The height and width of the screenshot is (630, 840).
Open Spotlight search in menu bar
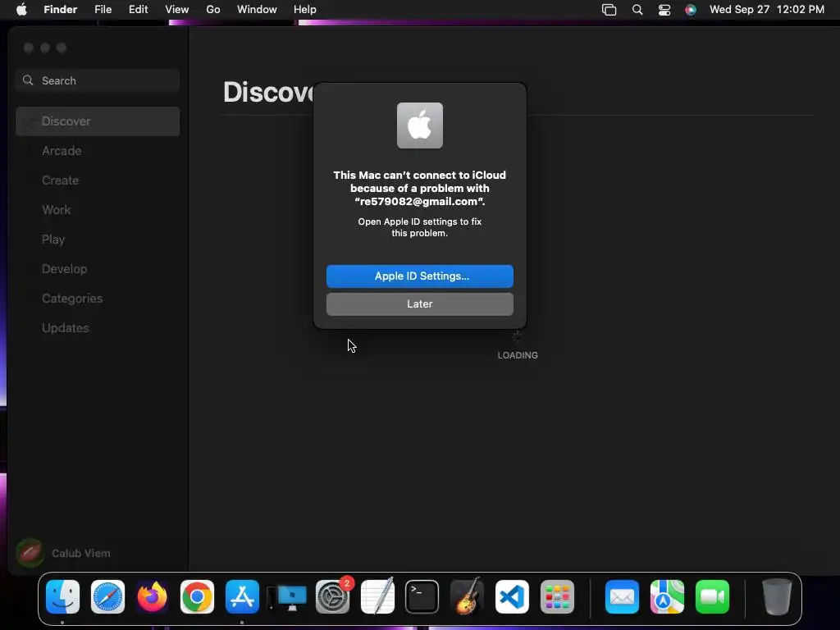[637, 10]
